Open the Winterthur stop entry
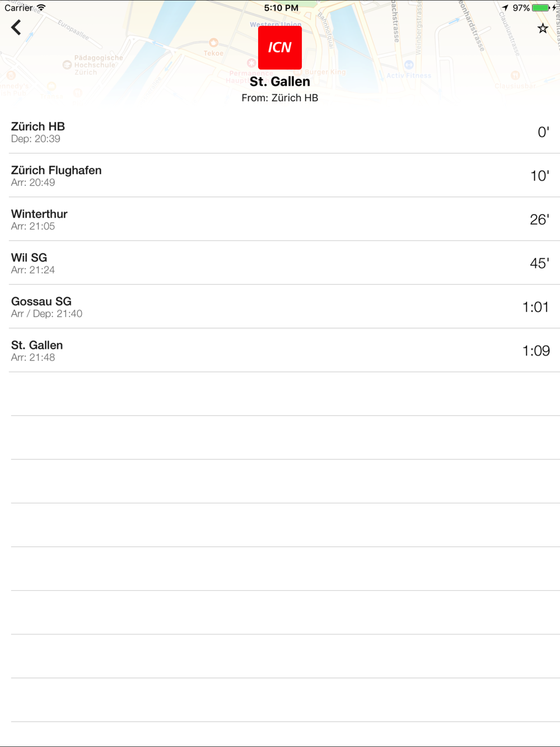Screen dimensions: 560x747 pos(280,220)
